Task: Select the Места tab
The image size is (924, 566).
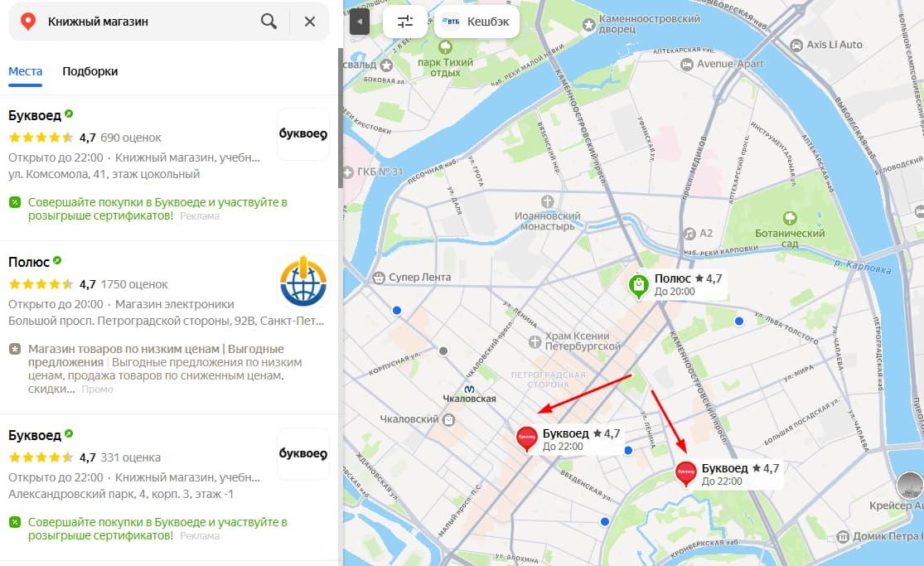Action: (26, 71)
